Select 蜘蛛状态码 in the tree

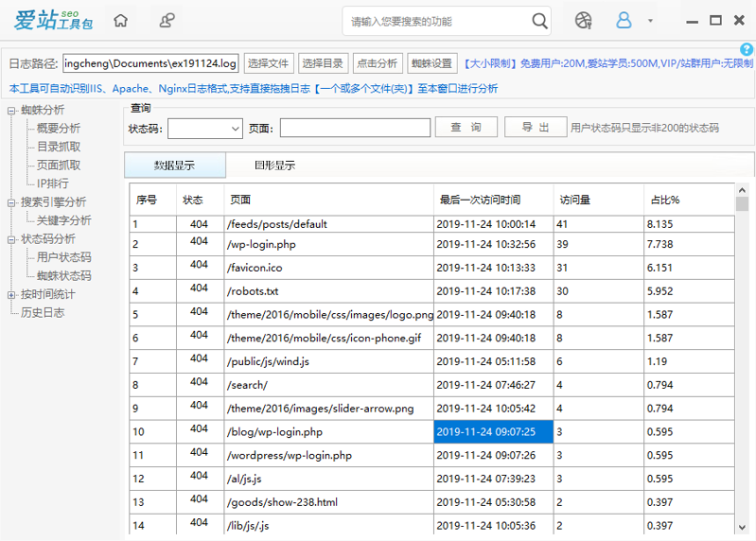[63, 275]
